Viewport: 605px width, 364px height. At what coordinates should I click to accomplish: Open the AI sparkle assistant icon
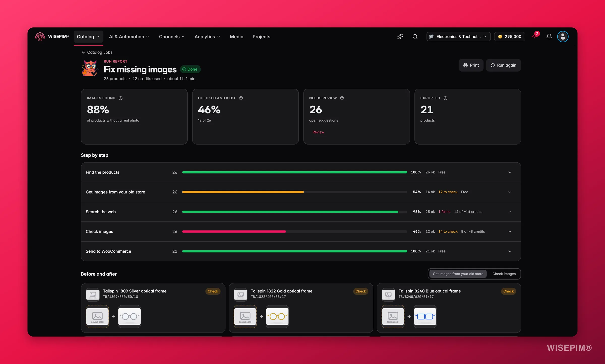pos(400,37)
